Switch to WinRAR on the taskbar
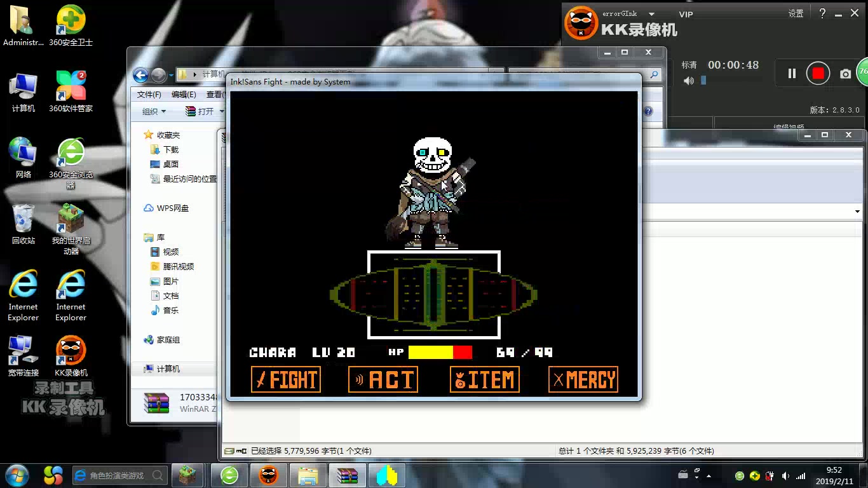 348,475
